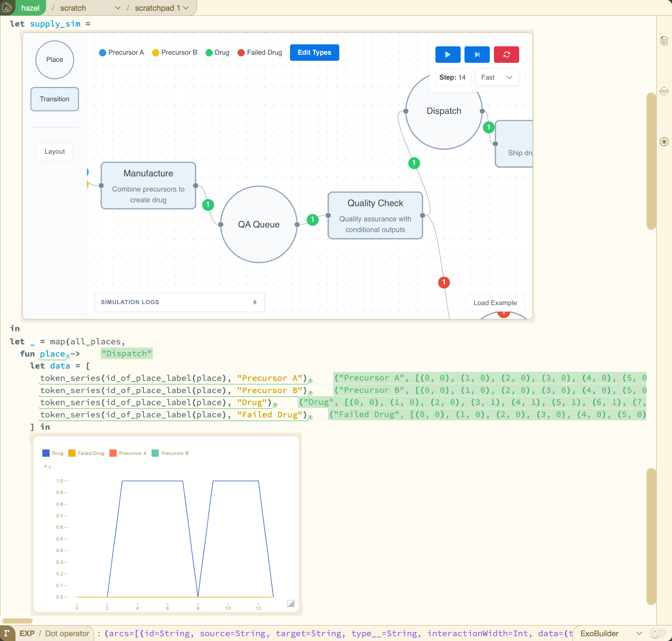Click the Load Example button
Screen dimensions: 672x641
click(x=495, y=303)
